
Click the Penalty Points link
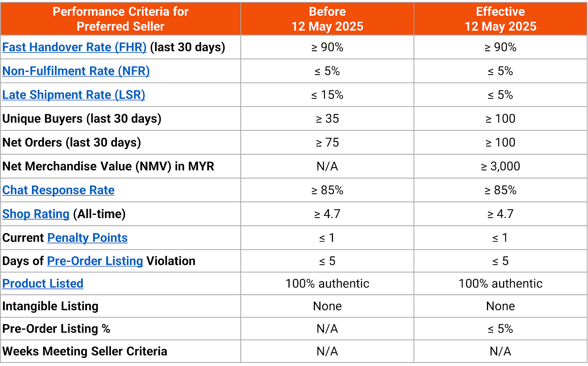(x=87, y=238)
